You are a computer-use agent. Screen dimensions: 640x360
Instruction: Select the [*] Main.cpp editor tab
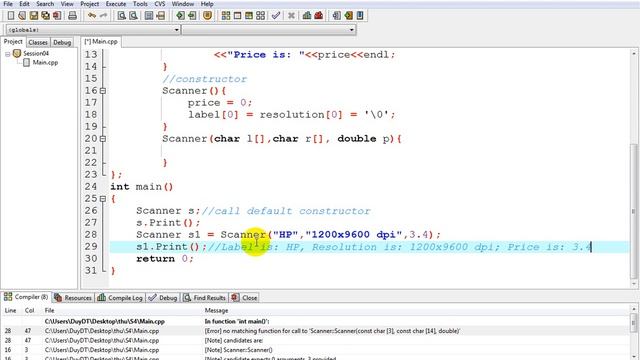pos(101,42)
